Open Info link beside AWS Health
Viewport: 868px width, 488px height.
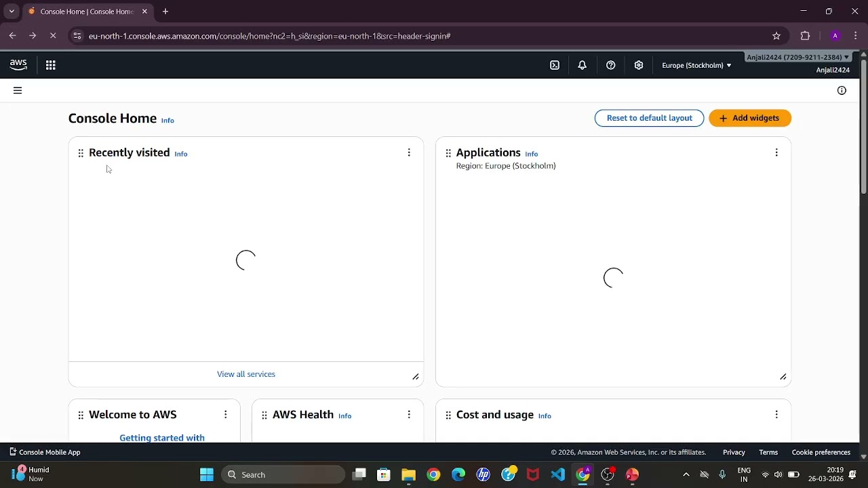tap(345, 416)
